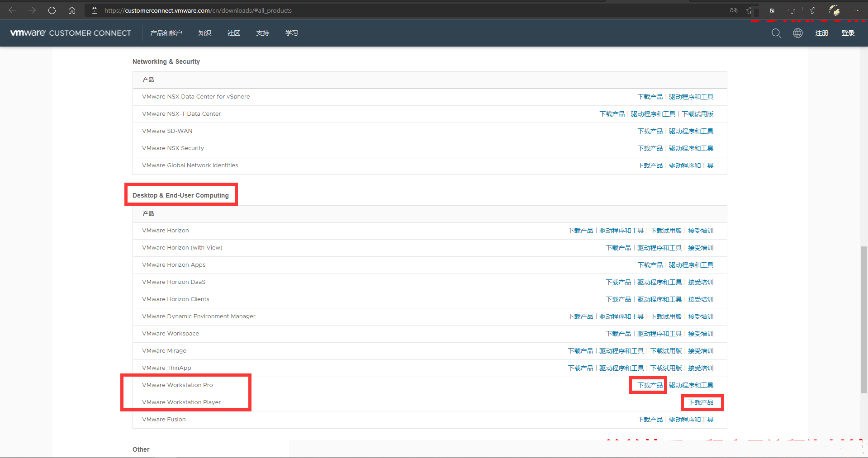Screen dimensions: 868x458
Task: Click 下载产品 for VMware NSX Data Center for vSphere
Action: pos(650,97)
